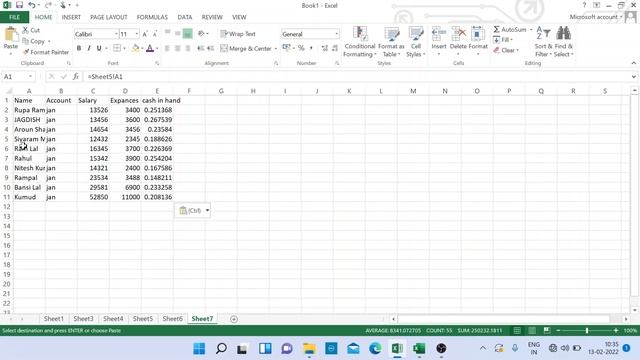
Task: Toggle align text right
Action: click(188, 48)
